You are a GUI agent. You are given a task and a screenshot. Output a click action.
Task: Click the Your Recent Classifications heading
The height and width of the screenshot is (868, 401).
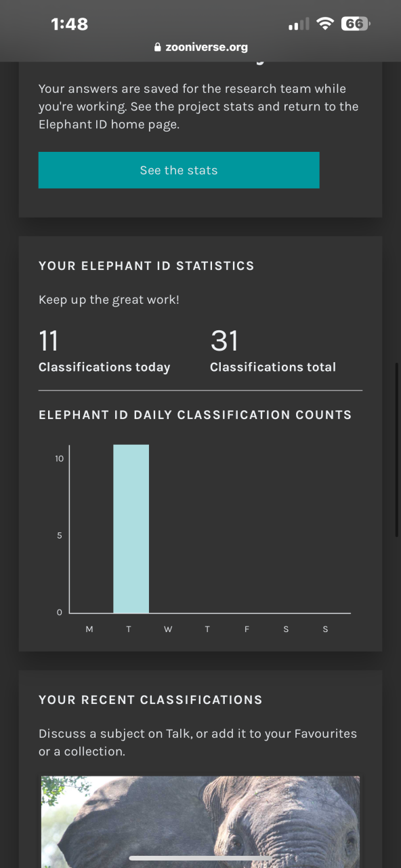[x=150, y=700]
